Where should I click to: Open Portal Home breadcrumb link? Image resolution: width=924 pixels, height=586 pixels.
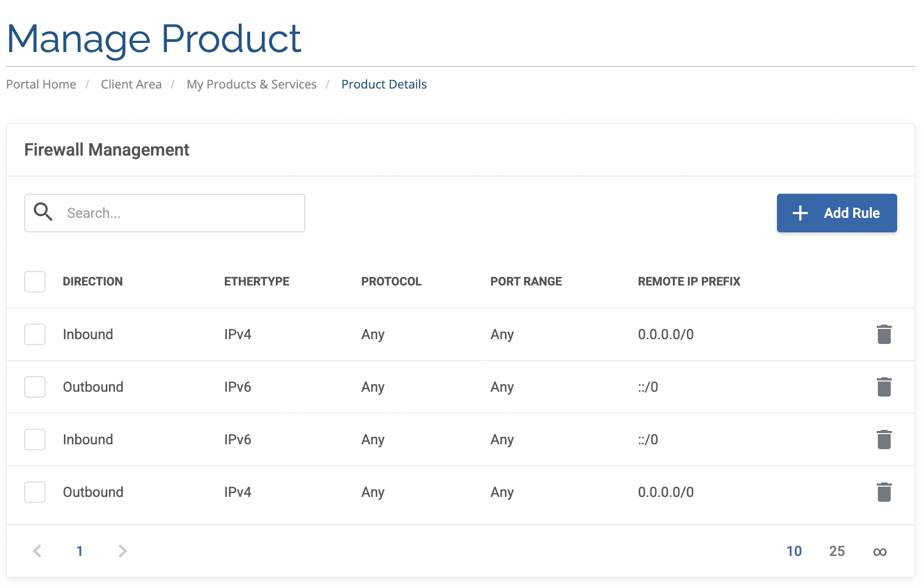point(41,84)
